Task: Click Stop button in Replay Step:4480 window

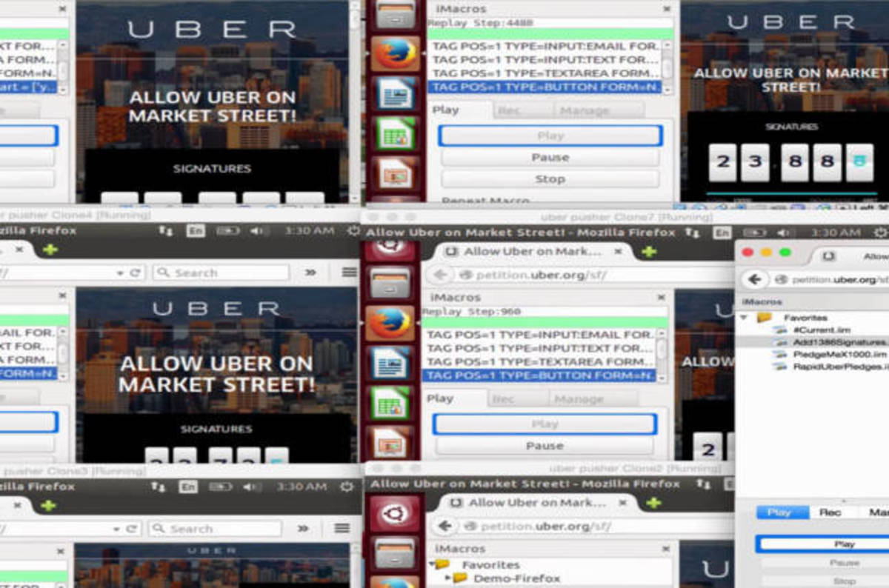Action: tap(550, 179)
